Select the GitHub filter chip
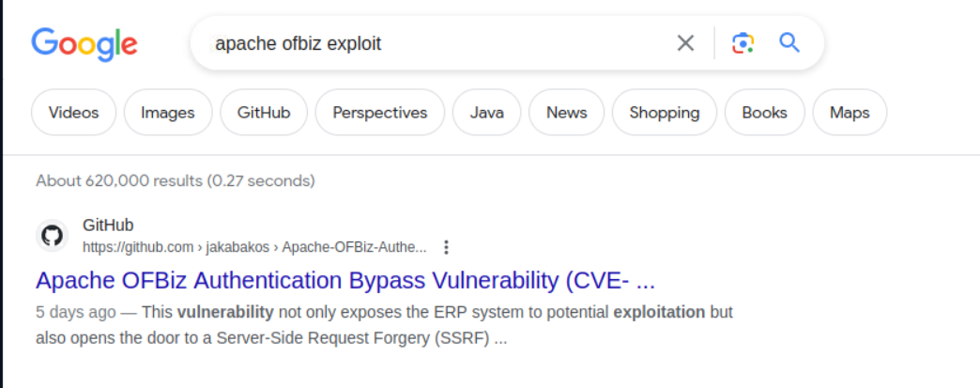This screenshot has width=980, height=388. coord(264,113)
